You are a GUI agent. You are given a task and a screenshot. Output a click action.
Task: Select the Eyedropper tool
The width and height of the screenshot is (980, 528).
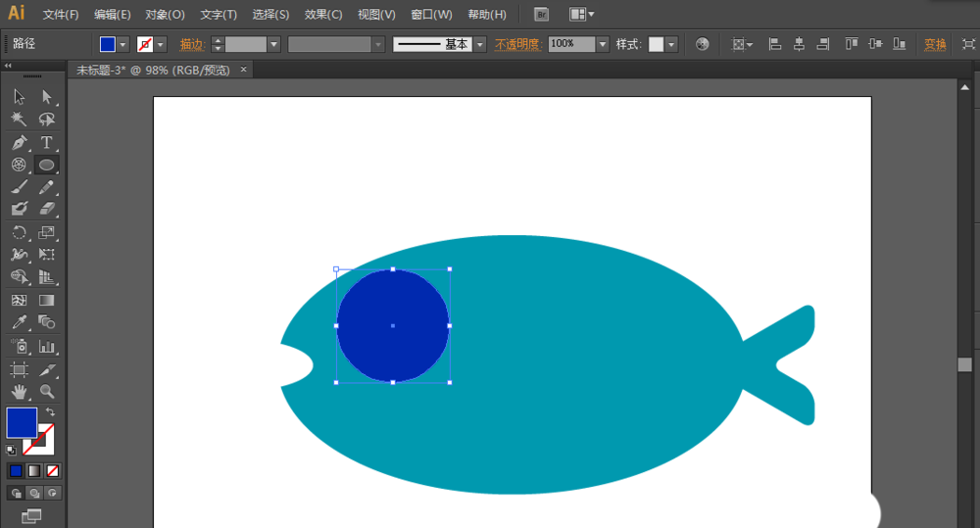pyautogui.click(x=20, y=322)
